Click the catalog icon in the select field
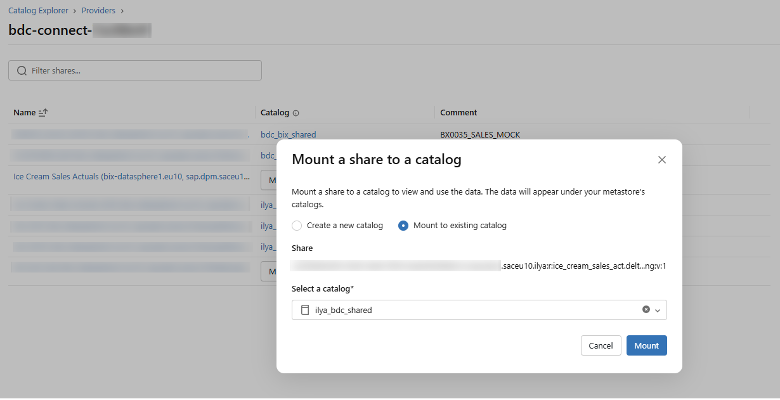Screen dimensions: 780x400 point(305,310)
